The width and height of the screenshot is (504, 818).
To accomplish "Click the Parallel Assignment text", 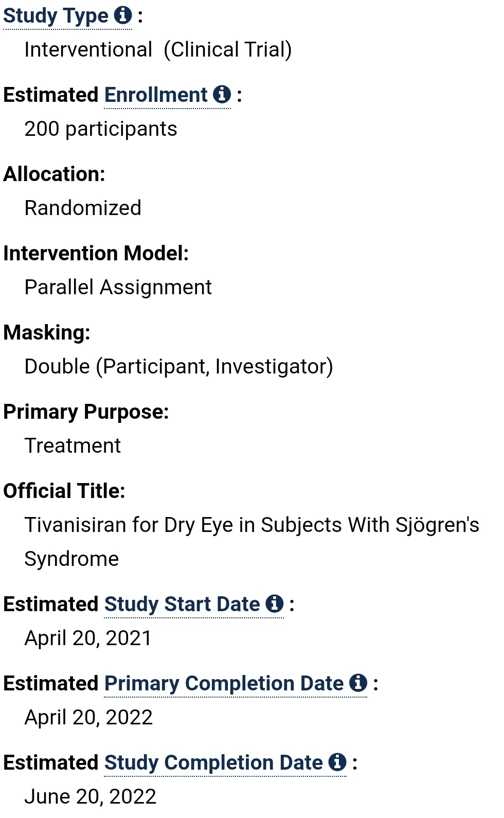I will (x=118, y=288).
